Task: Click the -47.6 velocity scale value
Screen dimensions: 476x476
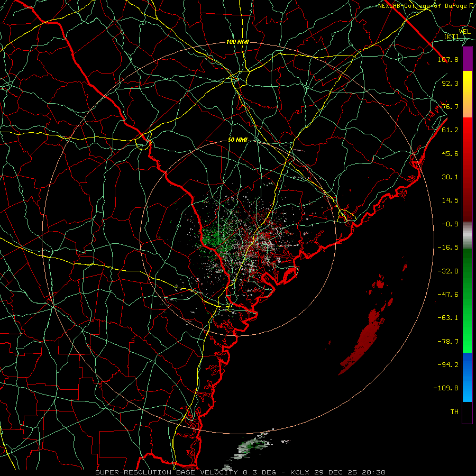Action: tap(448, 295)
